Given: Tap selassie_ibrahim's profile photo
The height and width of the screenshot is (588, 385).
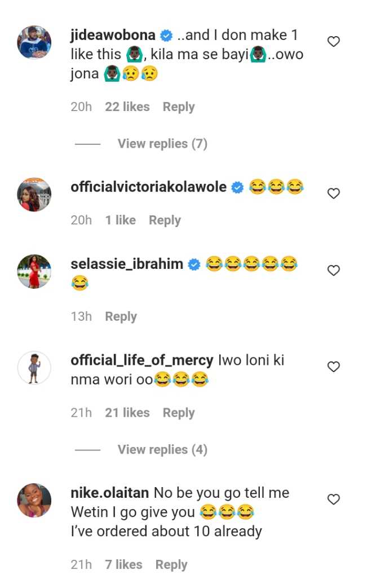Looking at the screenshot, I should [34, 271].
